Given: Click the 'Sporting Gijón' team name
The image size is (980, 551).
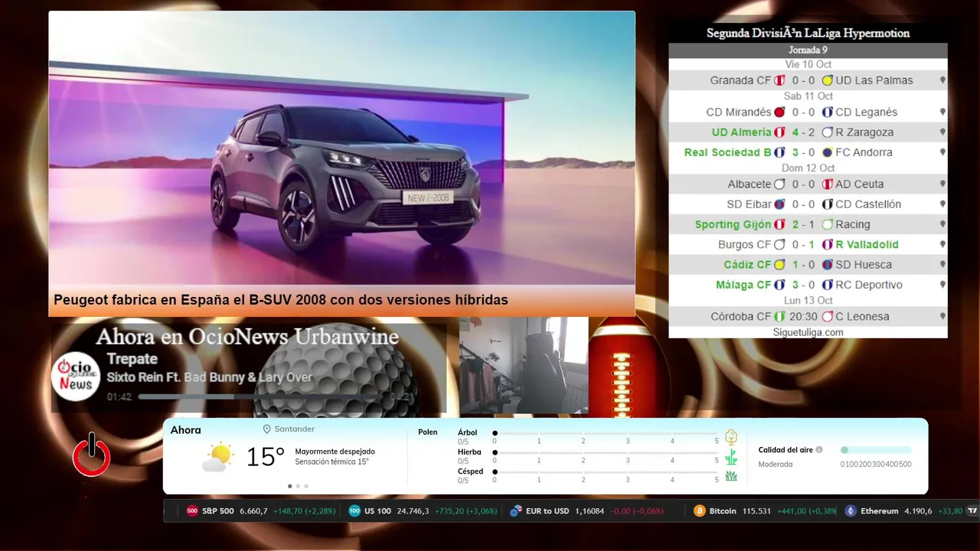Looking at the screenshot, I should coord(733,224).
